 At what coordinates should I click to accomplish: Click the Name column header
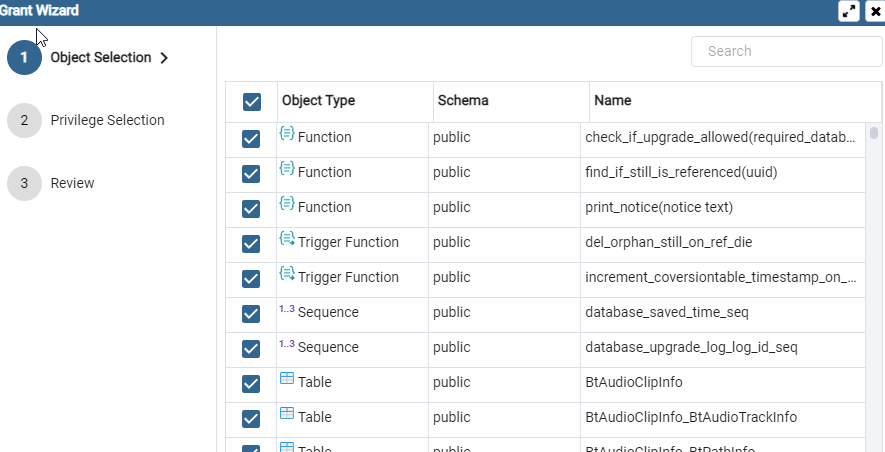(x=612, y=101)
